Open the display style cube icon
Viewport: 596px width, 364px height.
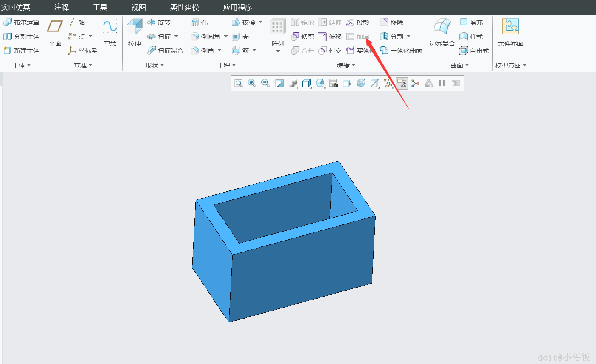(x=306, y=83)
